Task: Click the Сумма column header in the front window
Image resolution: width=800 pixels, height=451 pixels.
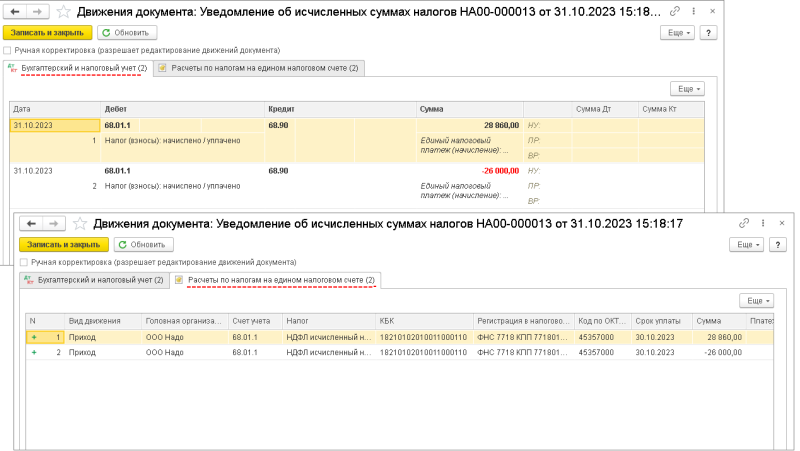Action: [x=718, y=321]
